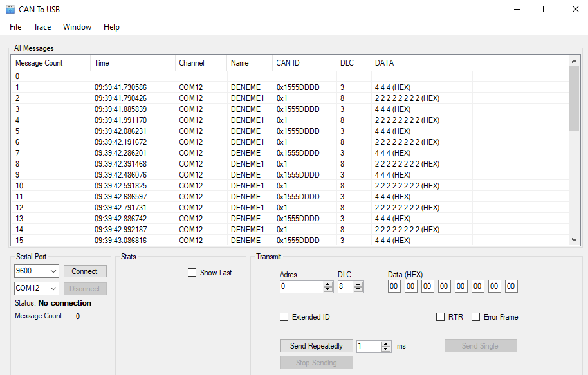Open the Window menu

77,27
